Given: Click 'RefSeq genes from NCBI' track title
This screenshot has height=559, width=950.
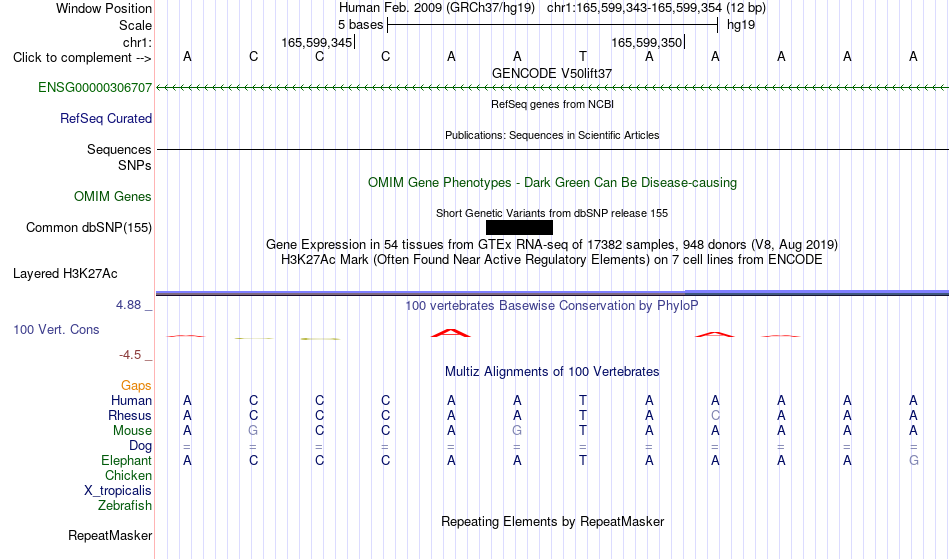Looking at the screenshot, I should (553, 104).
